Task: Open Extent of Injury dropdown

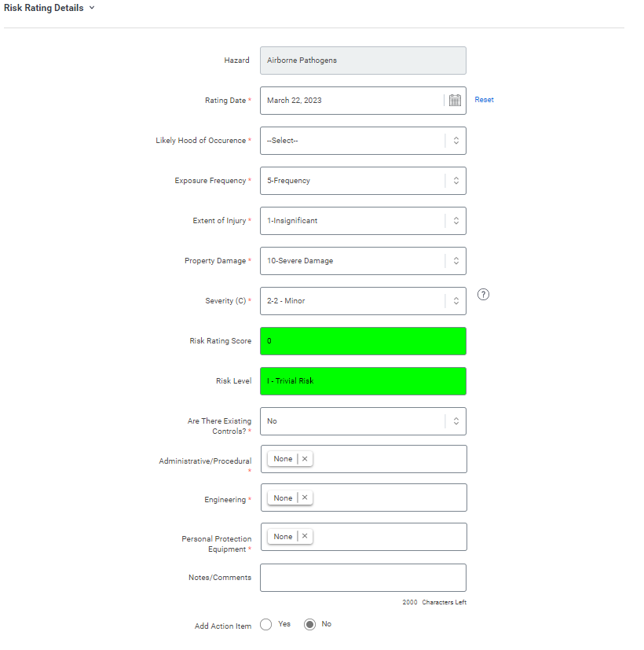Action: [363, 221]
